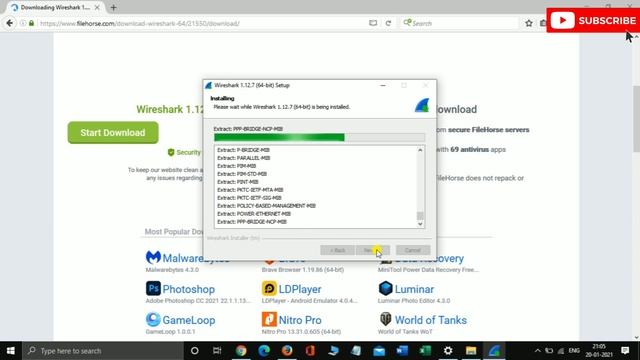The width and height of the screenshot is (640, 360).
Task: Toggle reader view icon in address bar
Action: 373,23
